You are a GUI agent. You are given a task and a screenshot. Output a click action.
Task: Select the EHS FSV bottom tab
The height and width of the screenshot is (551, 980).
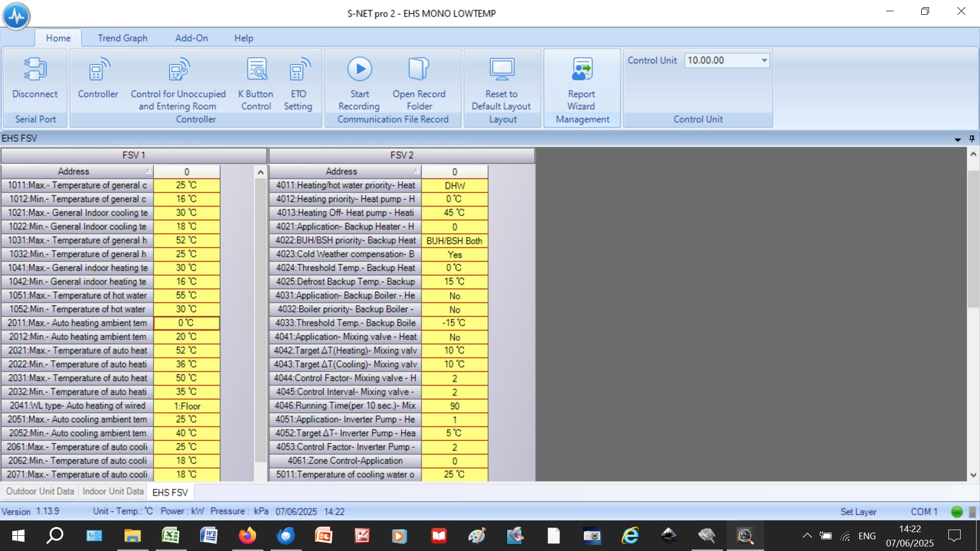pyautogui.click(x=170, y=492)
